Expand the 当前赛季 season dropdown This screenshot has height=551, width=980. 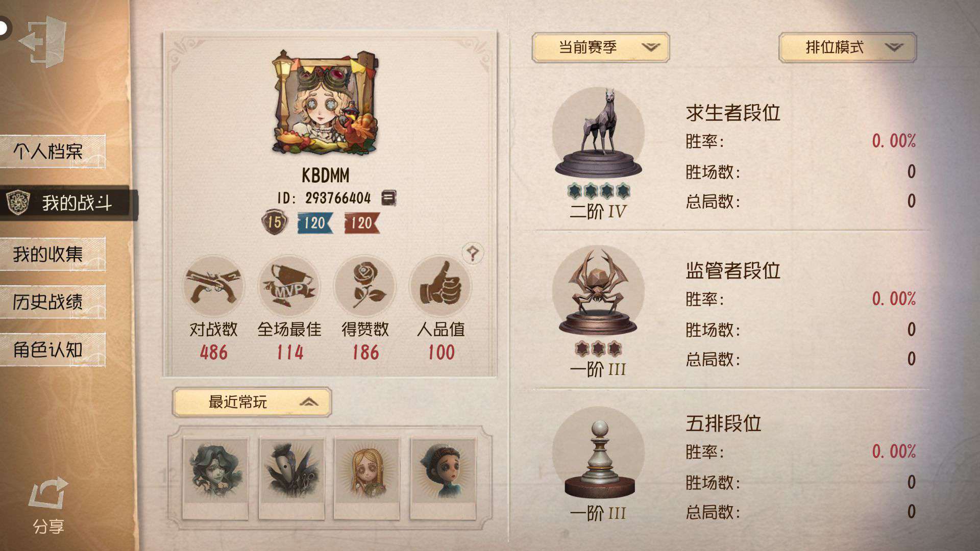pyautogui.click(x=600, y=47)
